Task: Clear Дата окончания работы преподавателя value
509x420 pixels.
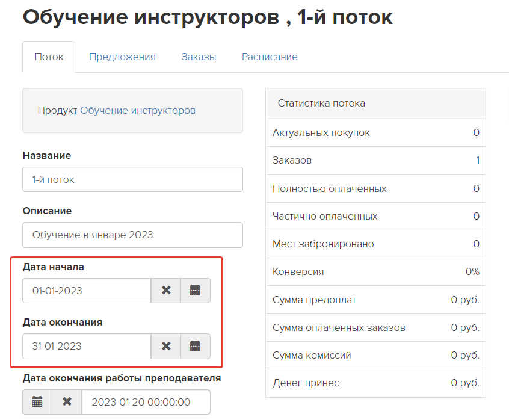Action: [67, 402]
